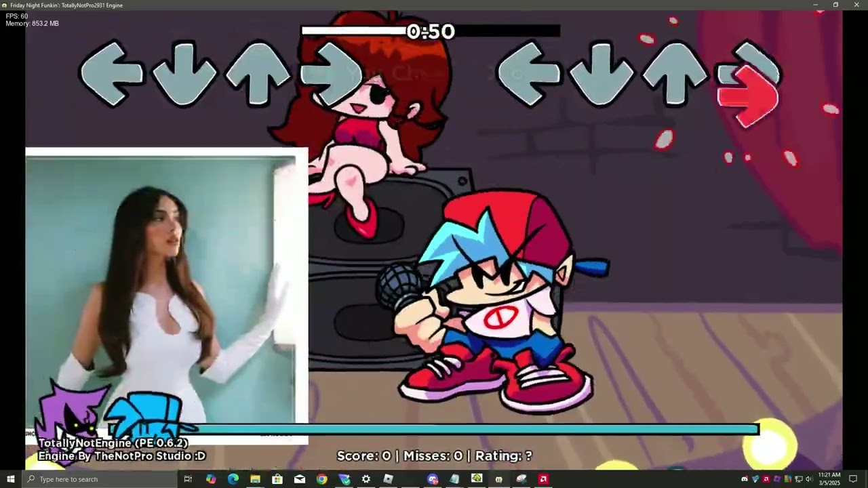
Task: Click the game window title bar text
Action: click(x=66, y=5)
